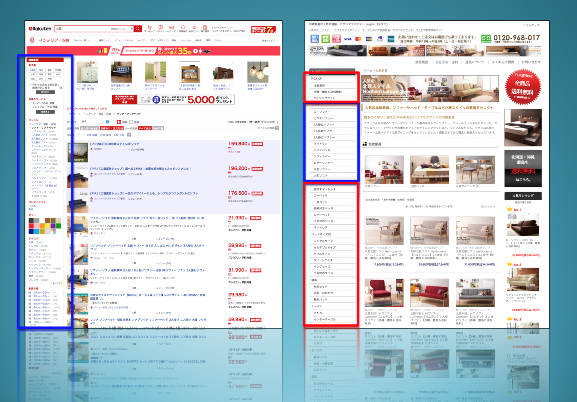Open the black free-shipping banner below the bed photo

point(523,168)
